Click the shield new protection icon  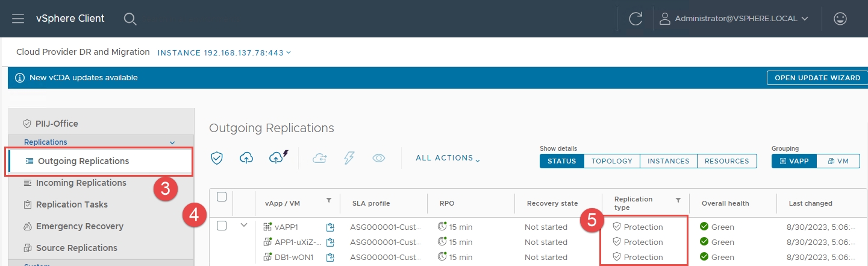(217, 158)
